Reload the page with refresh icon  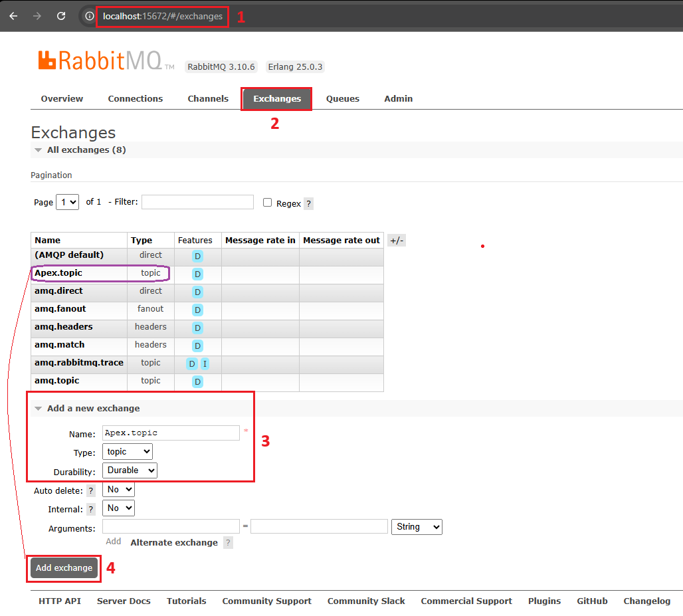pyautogui.click(x=61, y=16)
